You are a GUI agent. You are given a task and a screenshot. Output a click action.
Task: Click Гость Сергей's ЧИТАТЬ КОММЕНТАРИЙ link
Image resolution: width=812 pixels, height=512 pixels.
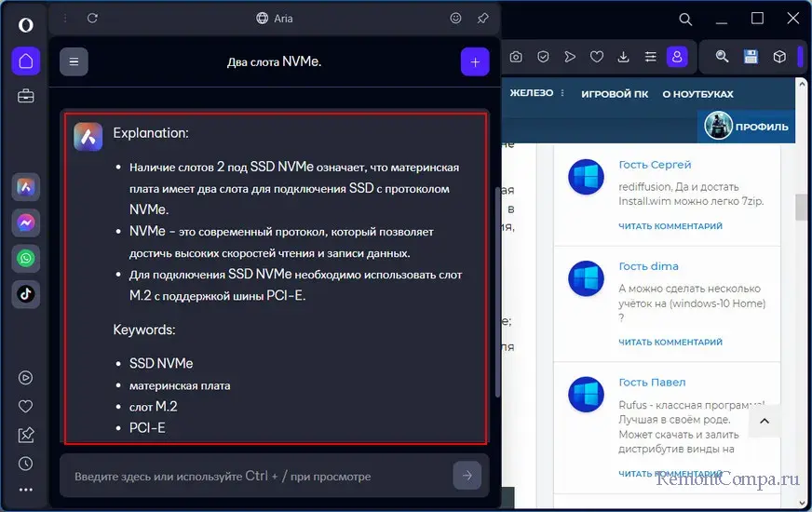(x=670, y=226)
